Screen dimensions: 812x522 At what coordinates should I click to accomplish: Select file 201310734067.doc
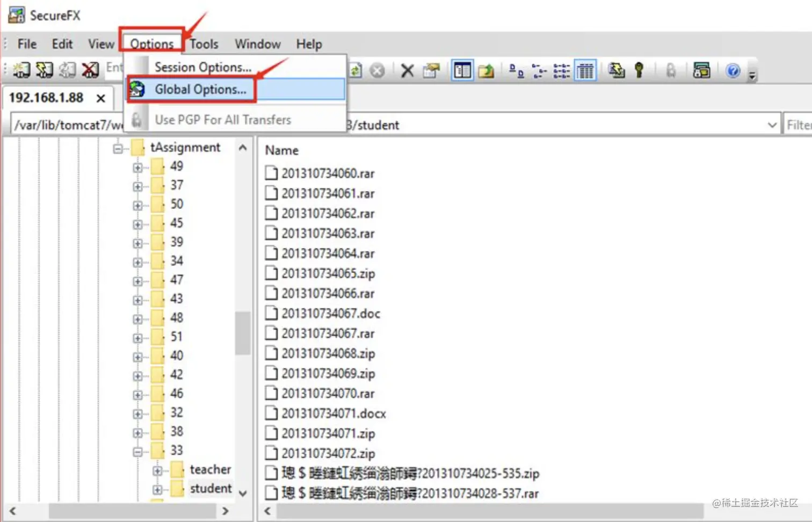point(331,314)
